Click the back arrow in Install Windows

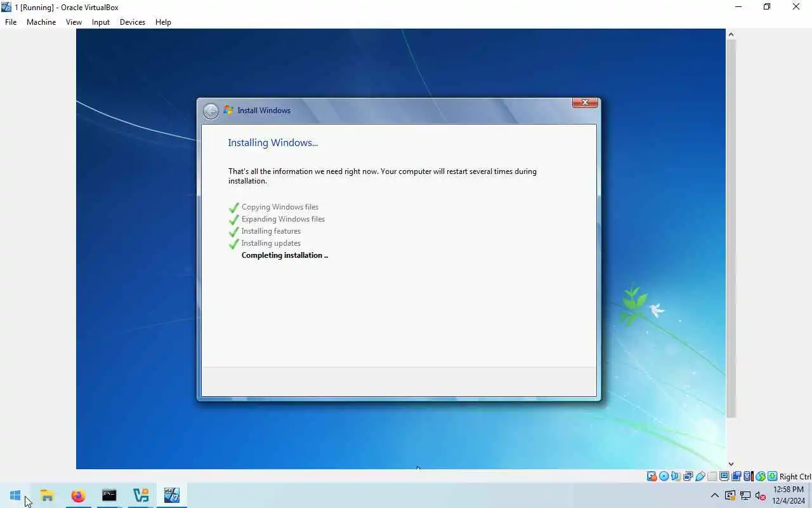coord(211,111)
